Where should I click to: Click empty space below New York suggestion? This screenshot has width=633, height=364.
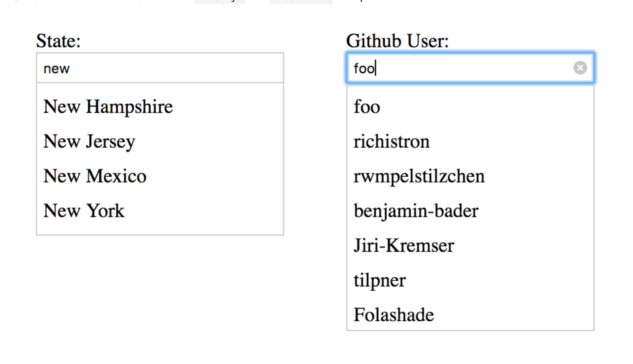[160, 228]
